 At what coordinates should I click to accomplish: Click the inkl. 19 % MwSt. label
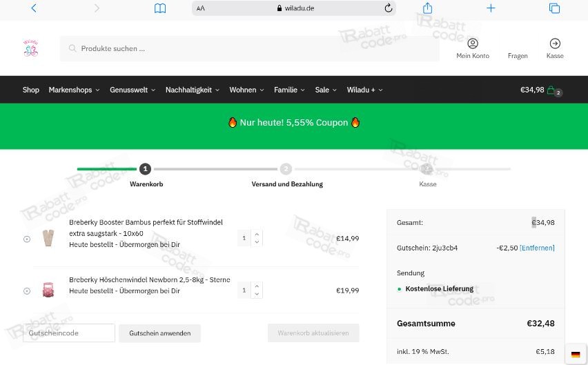click(422, 351)
